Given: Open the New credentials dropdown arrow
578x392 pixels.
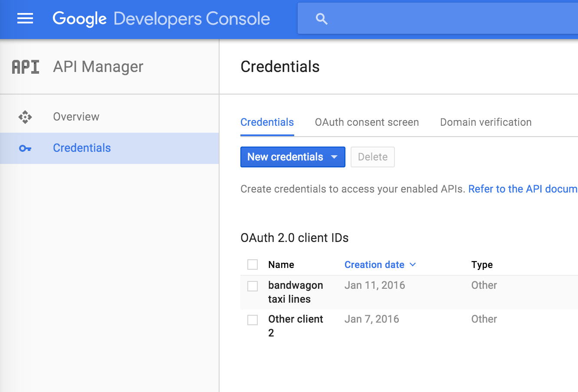Looking at the screenshot, I should point(334,157).
